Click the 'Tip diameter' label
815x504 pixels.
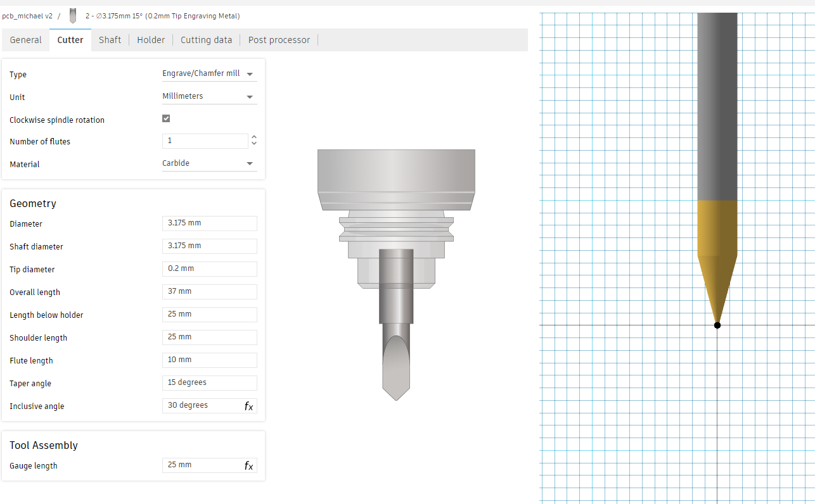click(32, 270)
